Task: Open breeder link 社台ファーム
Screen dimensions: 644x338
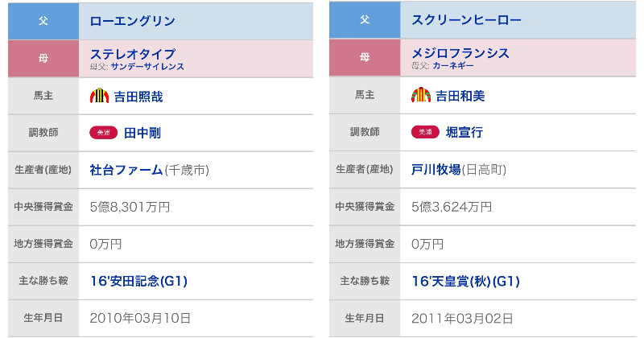Action: (126, 170)
